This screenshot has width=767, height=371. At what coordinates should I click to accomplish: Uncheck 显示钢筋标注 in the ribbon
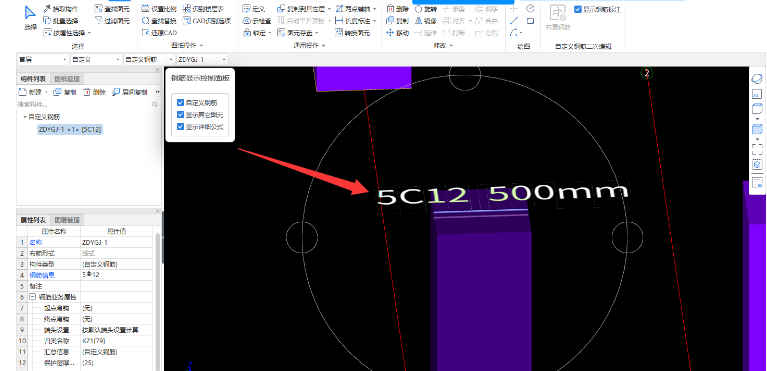tap(597, 9)
